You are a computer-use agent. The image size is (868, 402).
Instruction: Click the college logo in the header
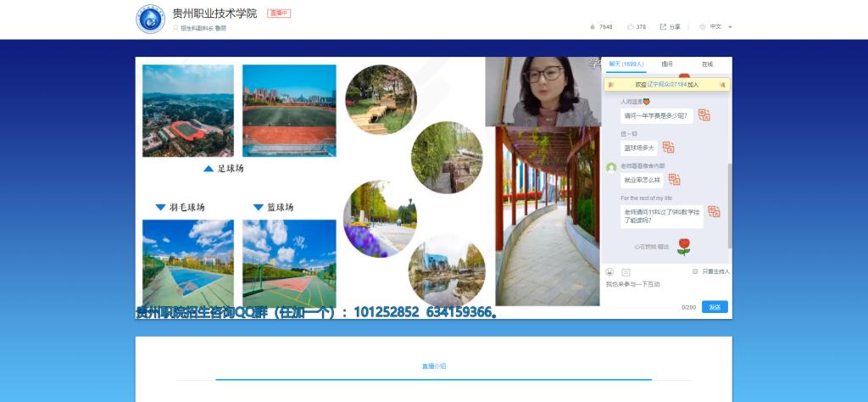click(151, 19)
